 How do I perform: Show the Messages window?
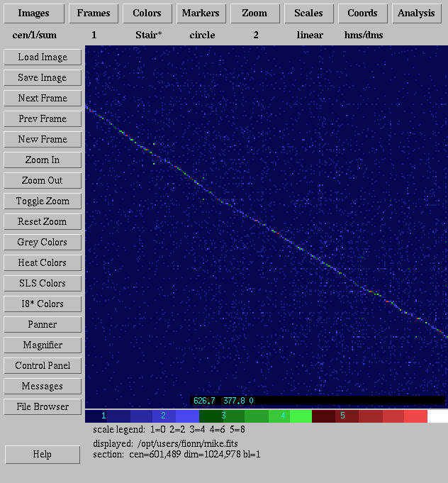(x=43, y=387)
